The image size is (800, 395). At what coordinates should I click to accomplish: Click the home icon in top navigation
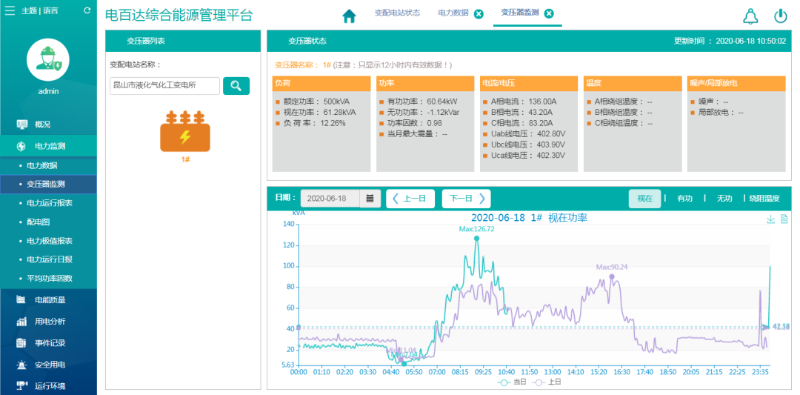pos(349,16)
